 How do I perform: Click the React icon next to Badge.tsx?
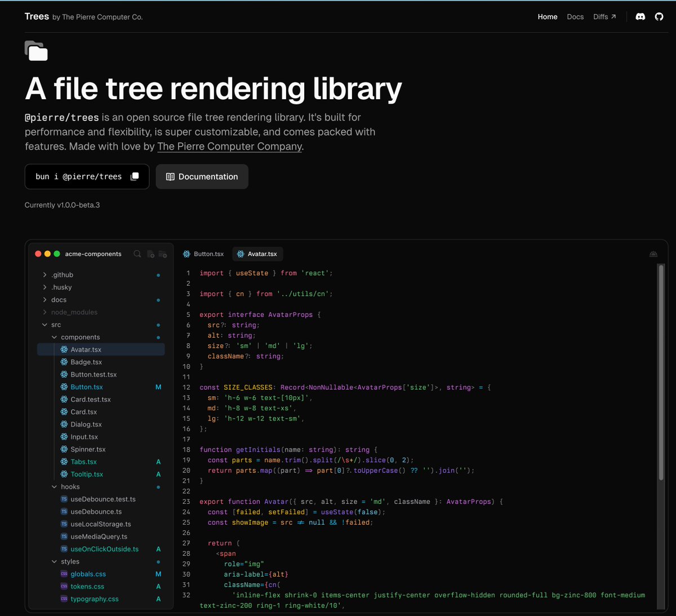[64, 362]
